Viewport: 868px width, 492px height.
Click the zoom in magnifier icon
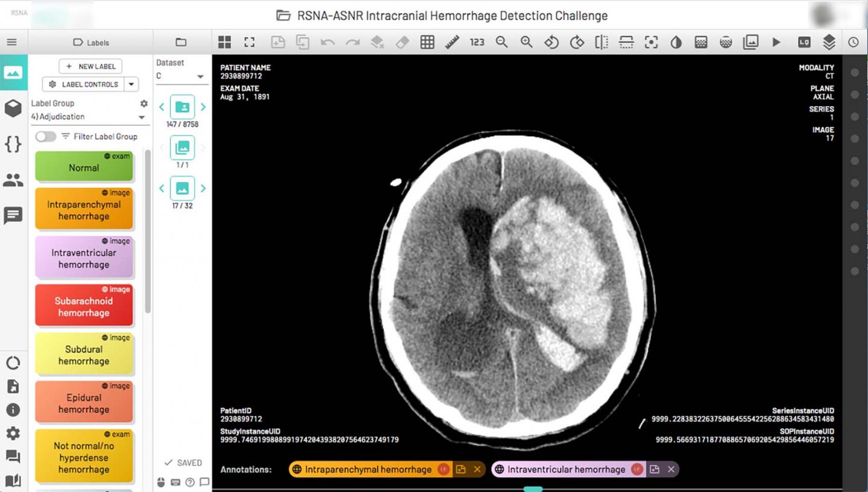tap(526, 42)
